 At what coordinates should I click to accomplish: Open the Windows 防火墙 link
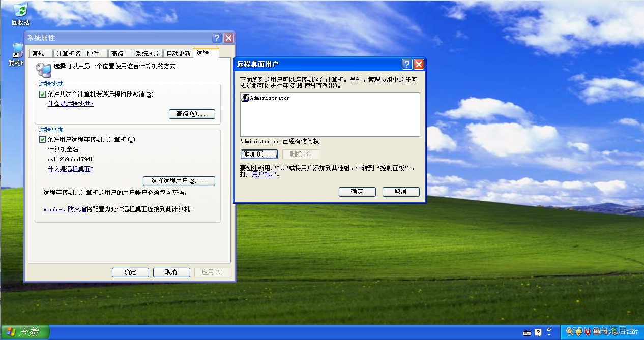[65, 209]
